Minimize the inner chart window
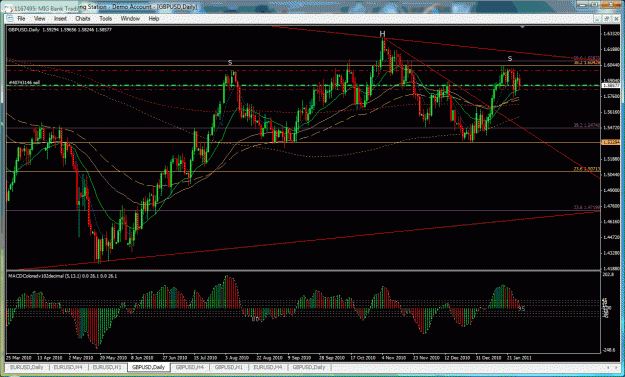Screen dimensions: 625x377 [598, 19]
